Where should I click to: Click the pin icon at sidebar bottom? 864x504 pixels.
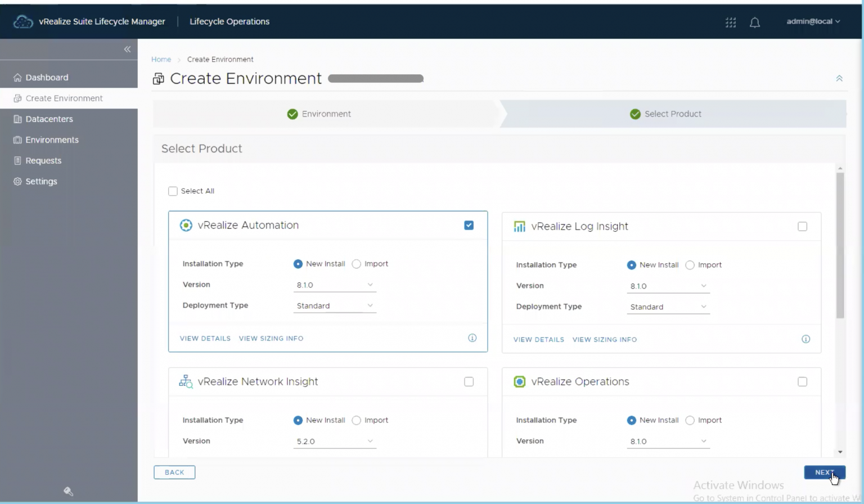[x=69, y=492]
